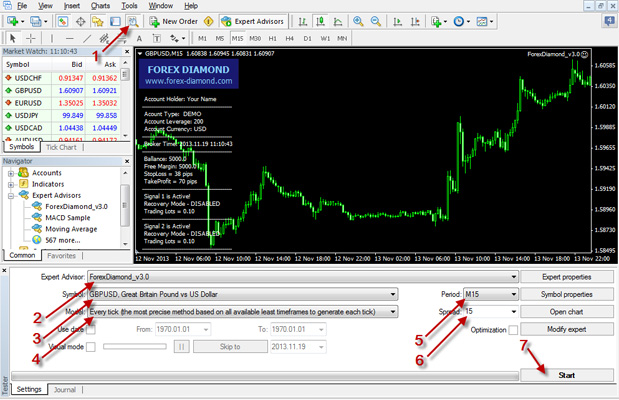Screen dimensions: 619x400
Task: Select the M15 timeframe in toolbar
Action: tap(236, 39)
